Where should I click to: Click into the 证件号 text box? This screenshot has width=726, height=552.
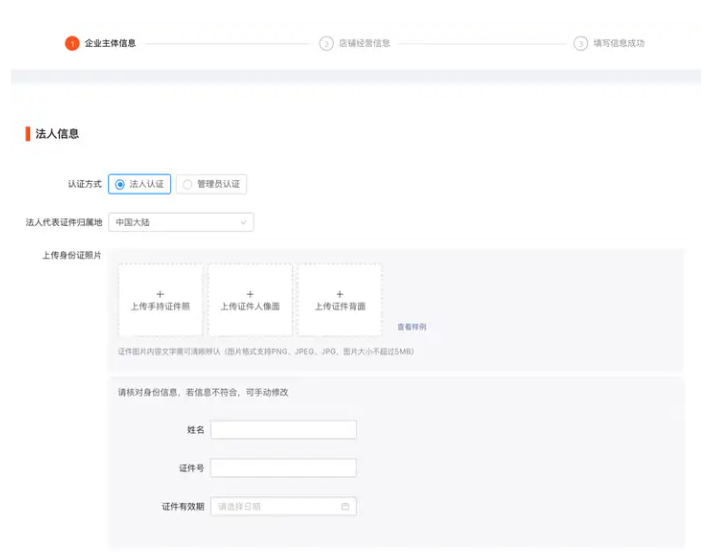(x=283, y=468)
